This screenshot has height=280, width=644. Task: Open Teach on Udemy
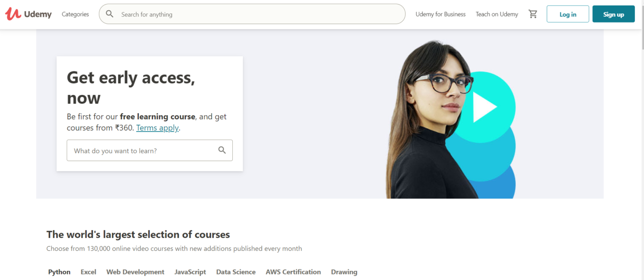497,14
